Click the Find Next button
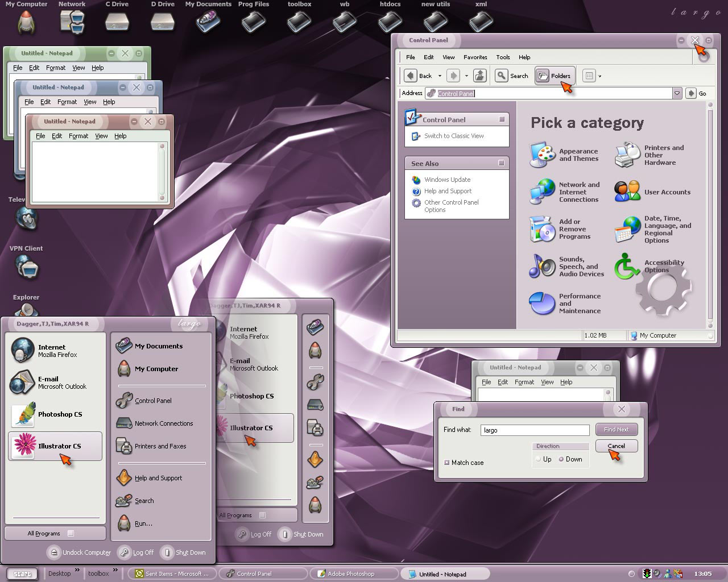728x582 pixels. click(617, 430)
